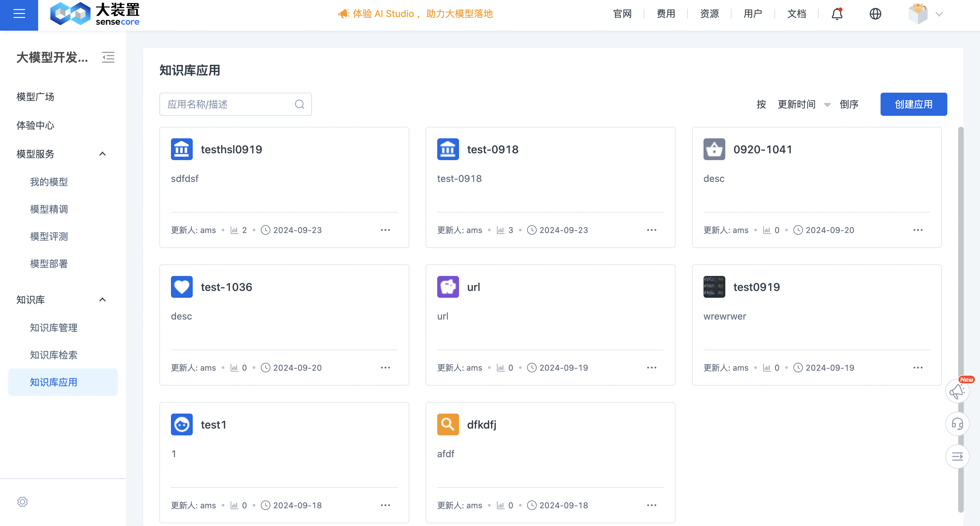Click the magnifier icon on dfkdfj card
The width and height of the screenshot is (980, 526).
(448, 424)
